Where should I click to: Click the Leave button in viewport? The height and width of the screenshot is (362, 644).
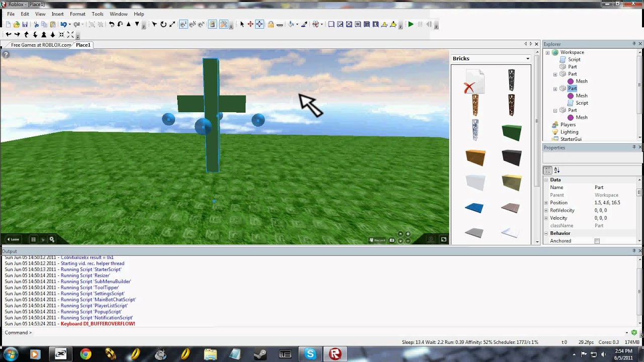click(x=13, y=239)
